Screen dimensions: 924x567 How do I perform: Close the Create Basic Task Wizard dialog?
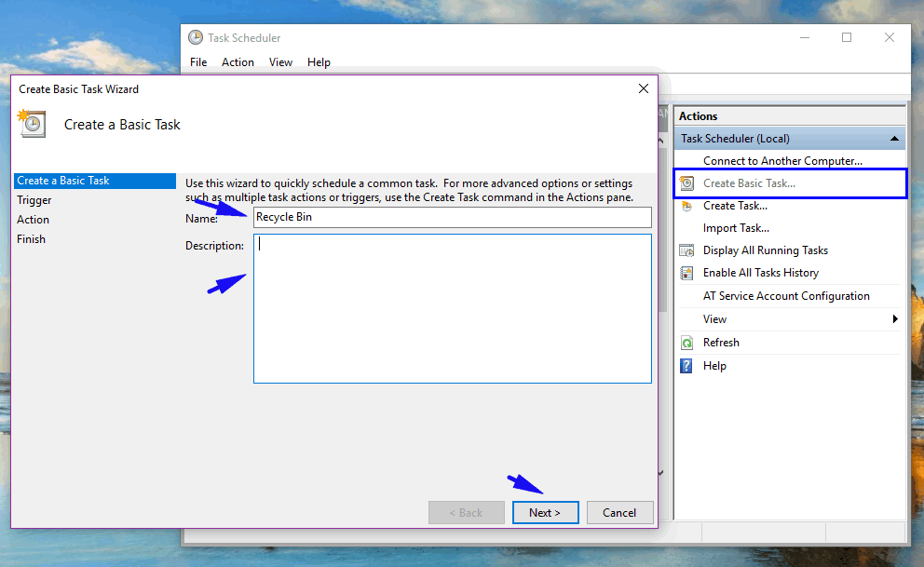tap(644, 88)
